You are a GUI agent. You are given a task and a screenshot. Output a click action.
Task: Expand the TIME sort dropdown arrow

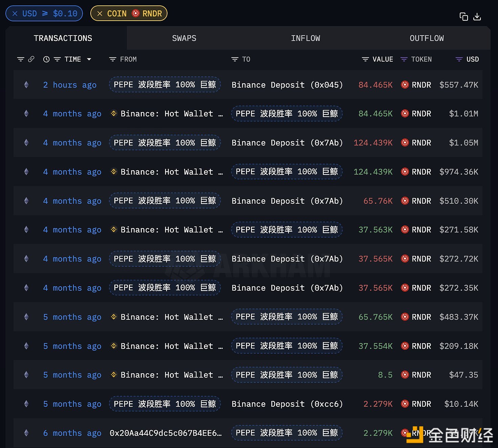89,59
